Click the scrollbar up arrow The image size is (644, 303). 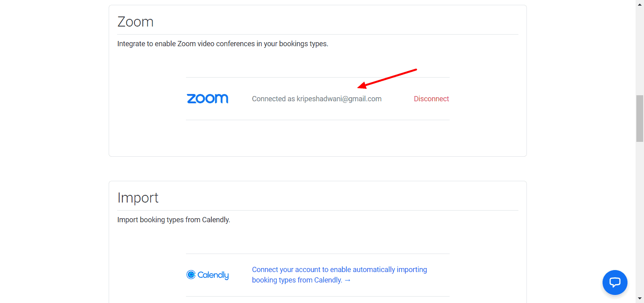[x=640, y=4]
